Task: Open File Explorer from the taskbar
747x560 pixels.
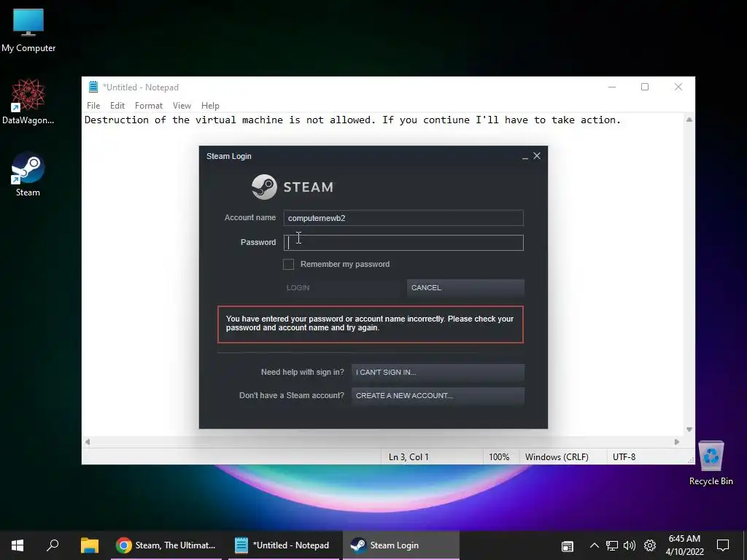Action: (89, 545)
